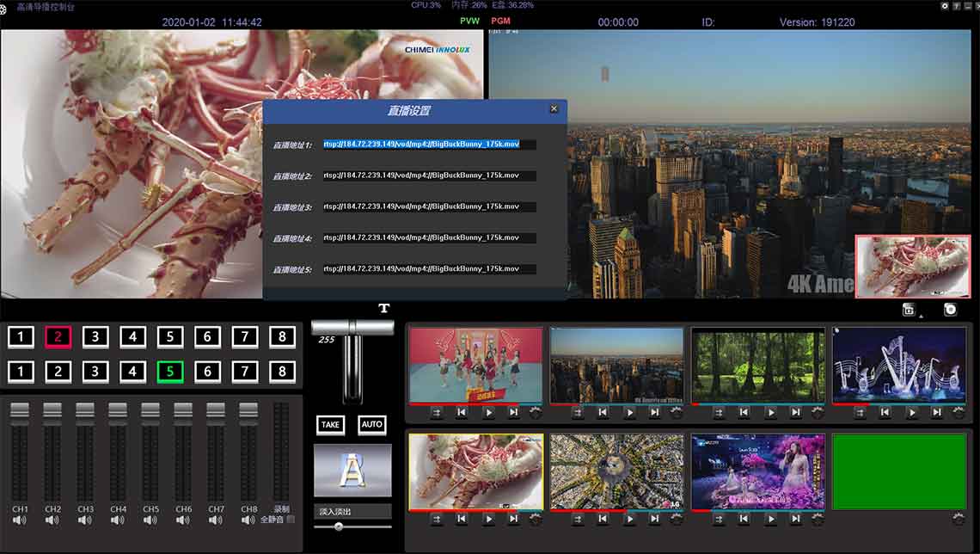Click the record icon above the sources
Viewport: 980px width, 554px height.
950,310
